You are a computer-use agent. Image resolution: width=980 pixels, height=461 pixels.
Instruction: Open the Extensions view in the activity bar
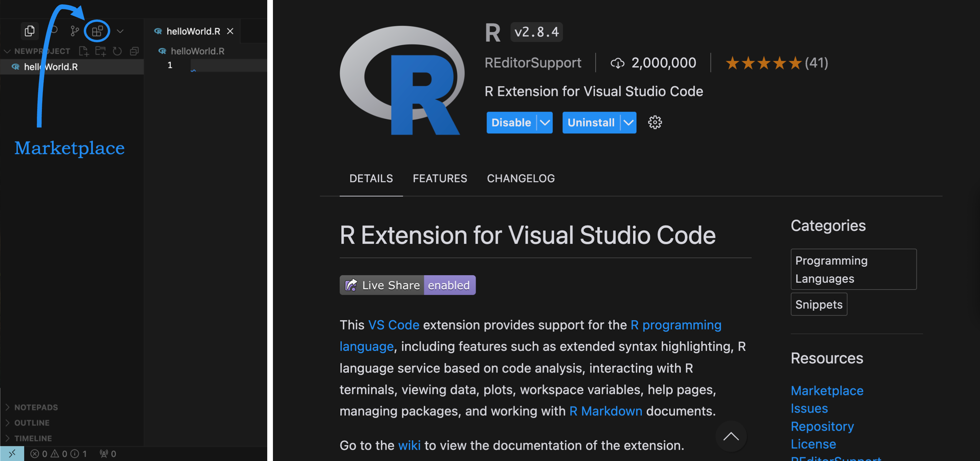(x=97, y=31)
